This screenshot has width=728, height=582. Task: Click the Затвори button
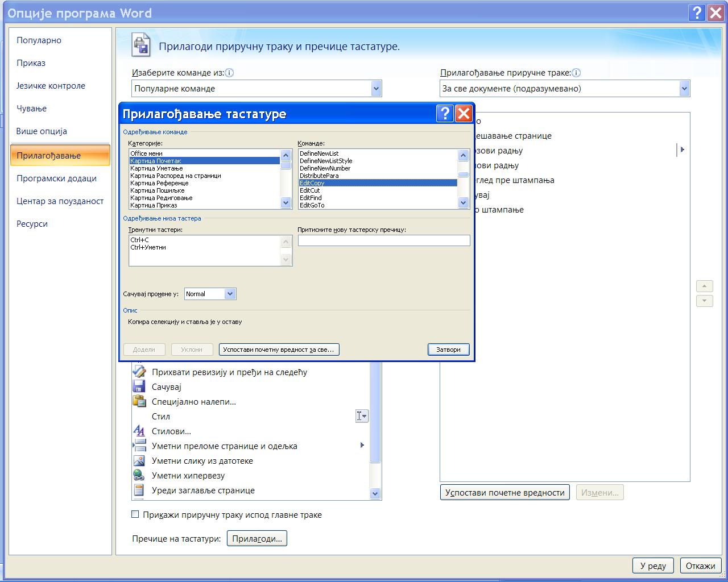[x=449, y=350]
